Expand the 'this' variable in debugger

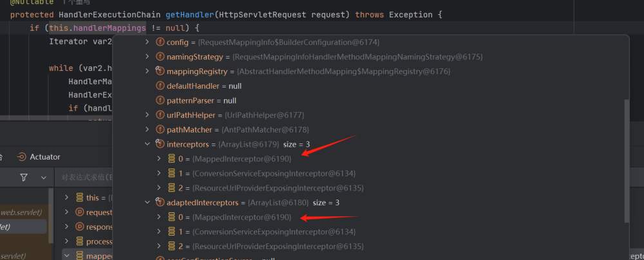pyautogui.click(x=66, y=198)
